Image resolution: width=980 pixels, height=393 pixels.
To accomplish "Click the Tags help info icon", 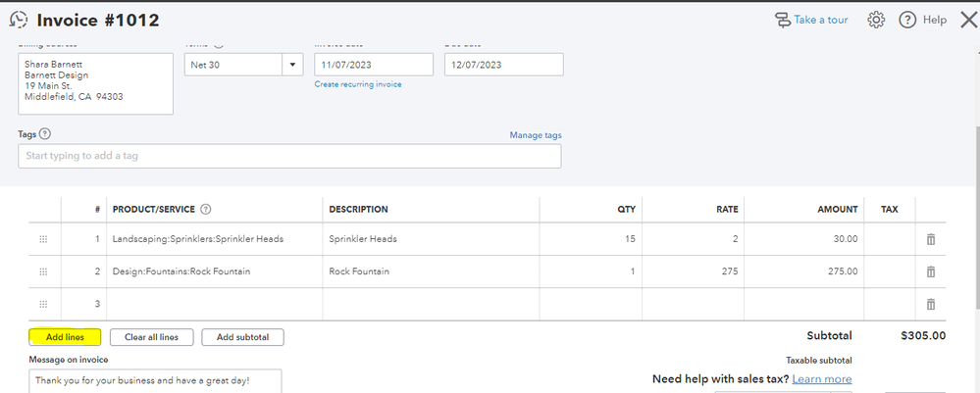I will pos(45,134).
